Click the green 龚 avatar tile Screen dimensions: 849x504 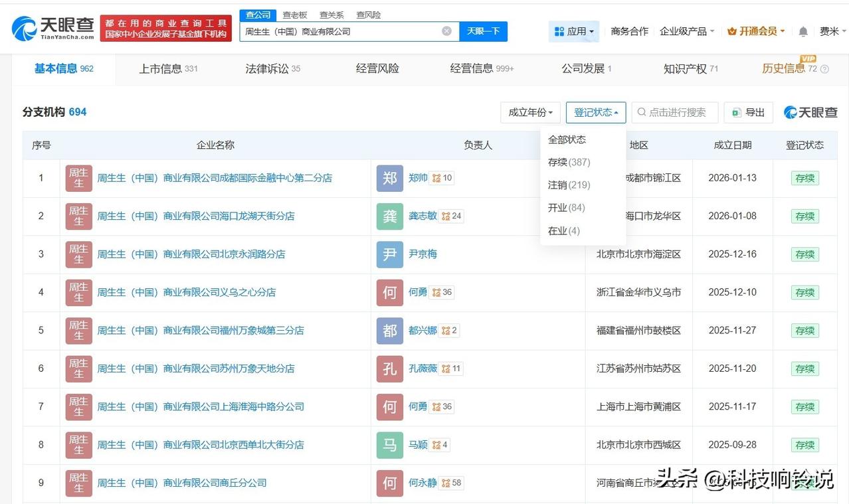click(x=390, y=216)
